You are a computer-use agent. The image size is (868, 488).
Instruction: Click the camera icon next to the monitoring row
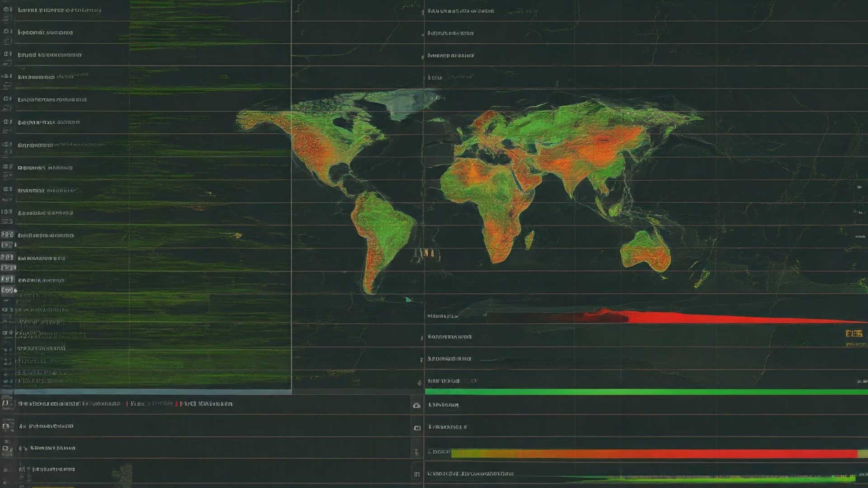[x=416, y=405]
